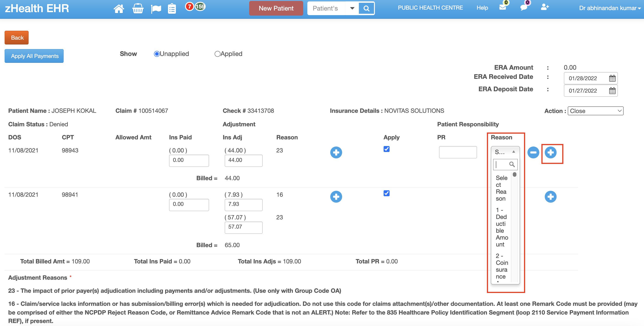
Task: Open the red 7 notification badge
Action: [x=189, y=6]
